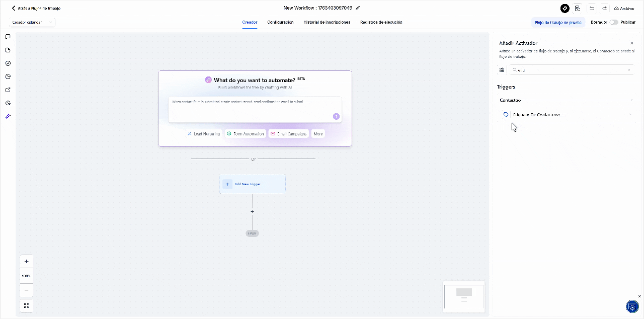Viewport: 644px width, 319px height.
Task: Undo the last workflow change
Action: (592, 9)
